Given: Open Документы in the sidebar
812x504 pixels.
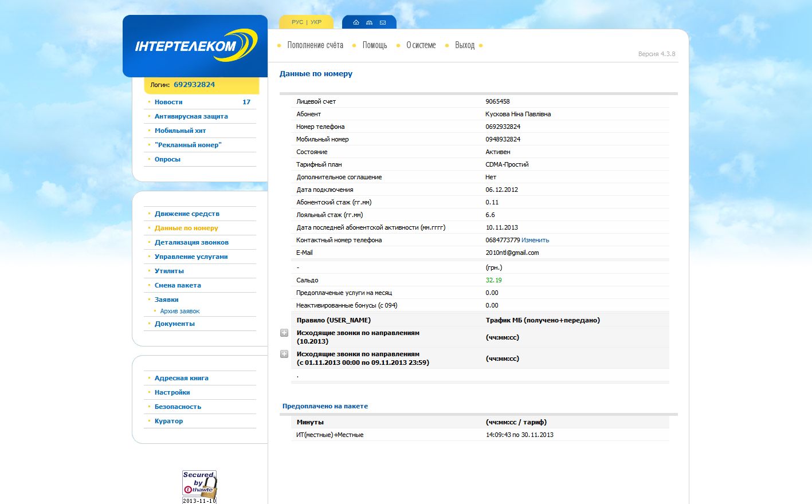Looking at the screenshot, I should tap(175, 324).
